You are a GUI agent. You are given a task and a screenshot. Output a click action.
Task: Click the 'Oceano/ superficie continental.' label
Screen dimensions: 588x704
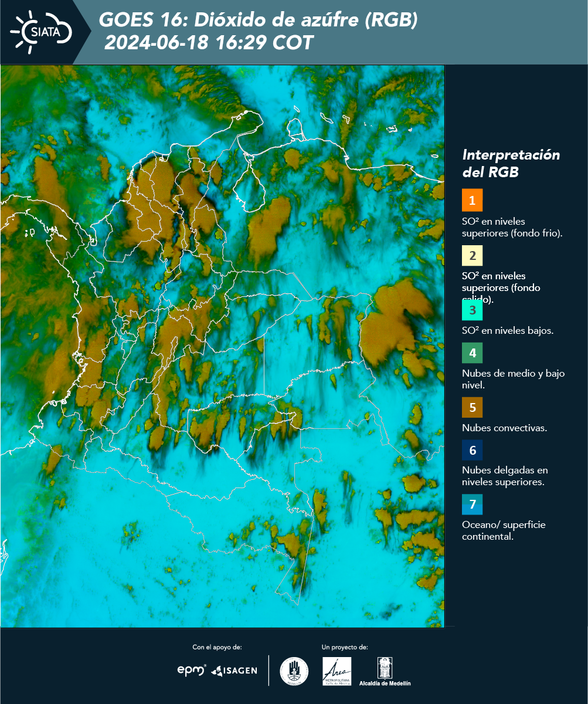(504, 530)
